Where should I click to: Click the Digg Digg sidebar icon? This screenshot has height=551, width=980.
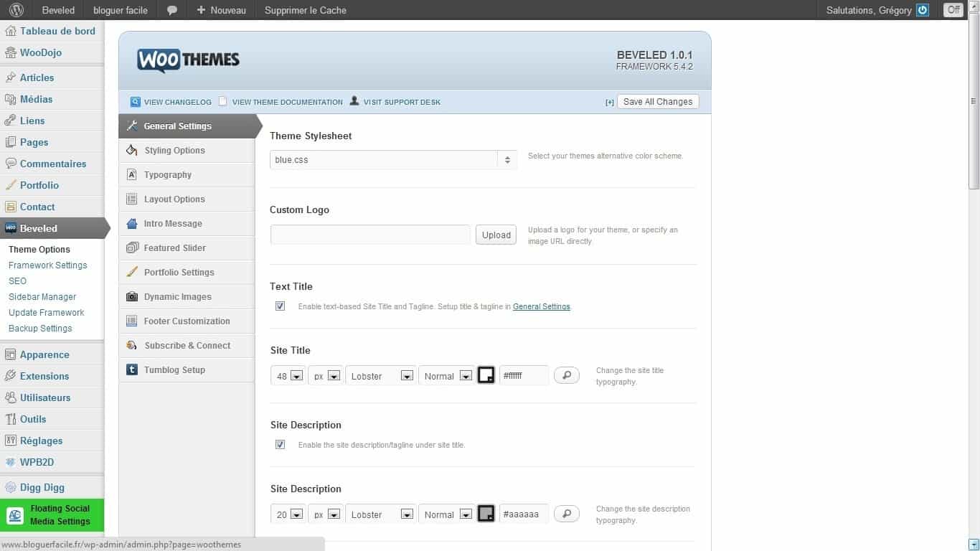11,487
